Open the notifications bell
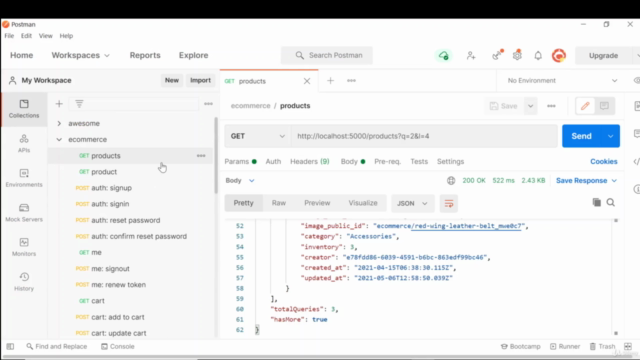The width and height of the screenshot is (640, 360). click(x=538, y=55)
